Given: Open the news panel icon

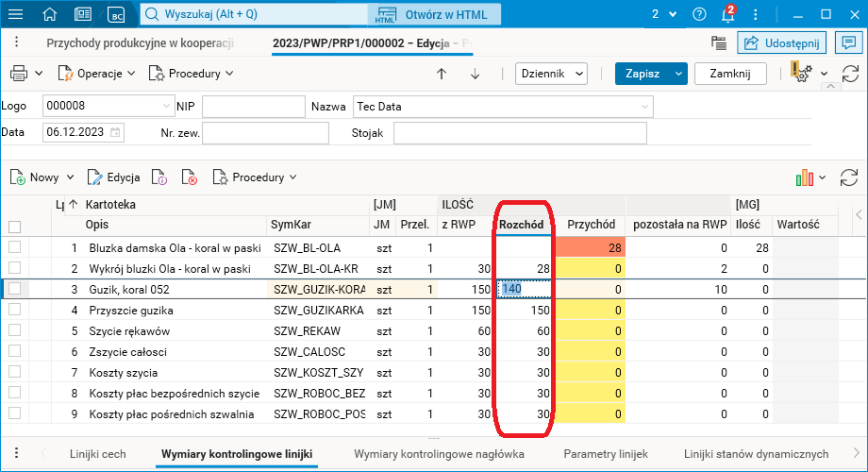Looking at the screenshot, I should pos(83,14).
